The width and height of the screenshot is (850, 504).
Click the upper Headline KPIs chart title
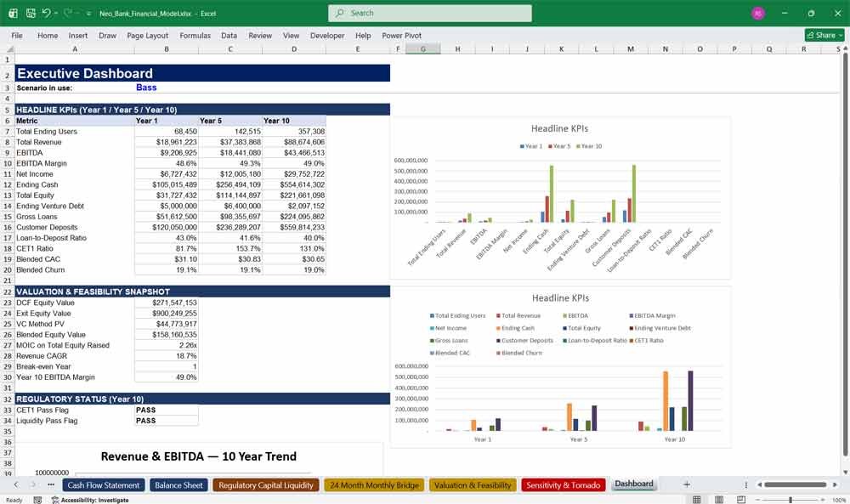[x=559, y=129]
